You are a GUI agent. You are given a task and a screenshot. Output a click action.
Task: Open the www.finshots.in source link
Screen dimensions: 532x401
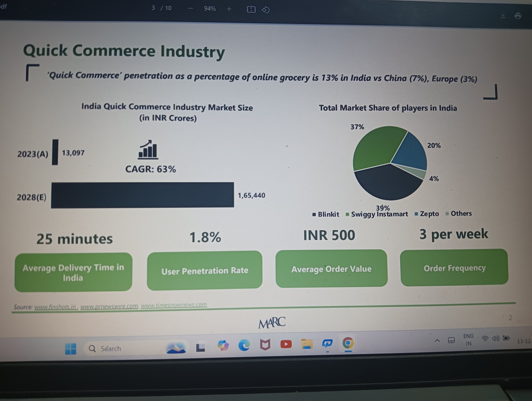tap(55, 307)
